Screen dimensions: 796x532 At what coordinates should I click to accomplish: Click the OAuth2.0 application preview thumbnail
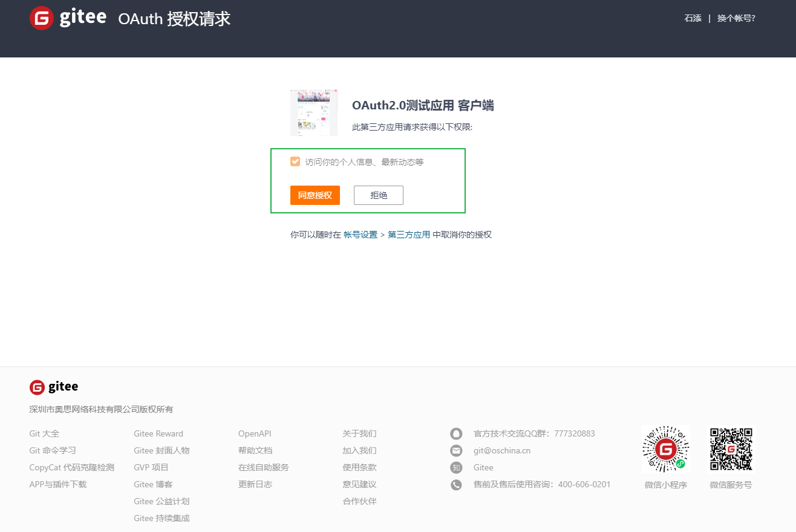pyautogui.click(x=314, y=112)
